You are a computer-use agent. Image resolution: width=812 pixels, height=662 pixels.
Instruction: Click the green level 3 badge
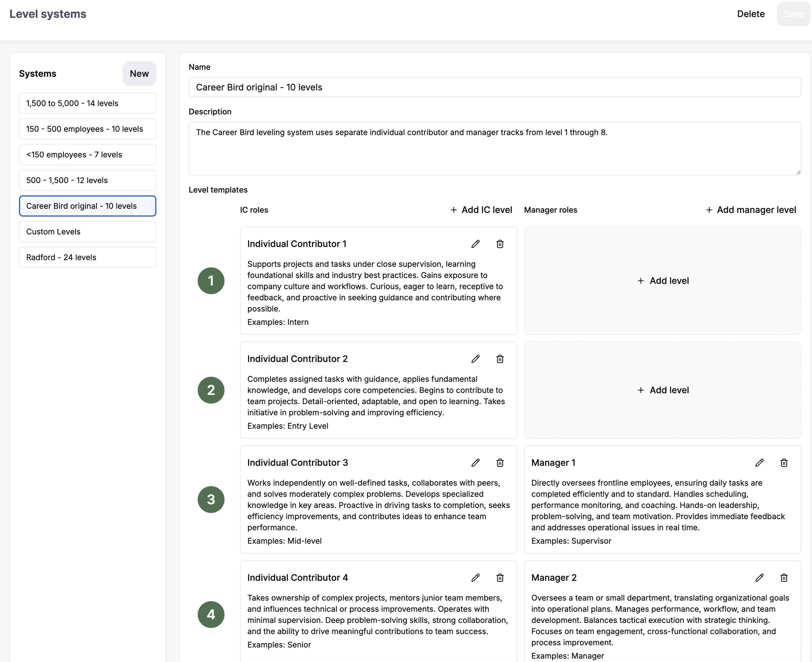(211, 500)
